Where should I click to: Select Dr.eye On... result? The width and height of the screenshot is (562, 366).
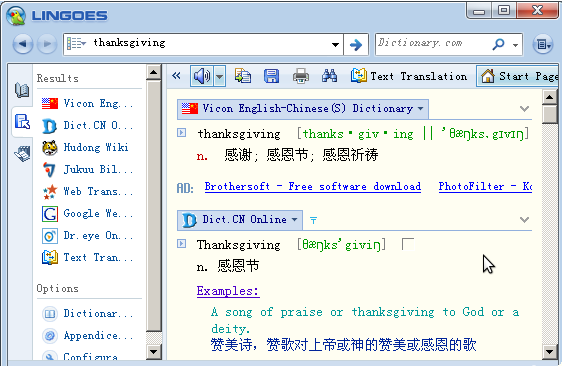click(87, 236)
